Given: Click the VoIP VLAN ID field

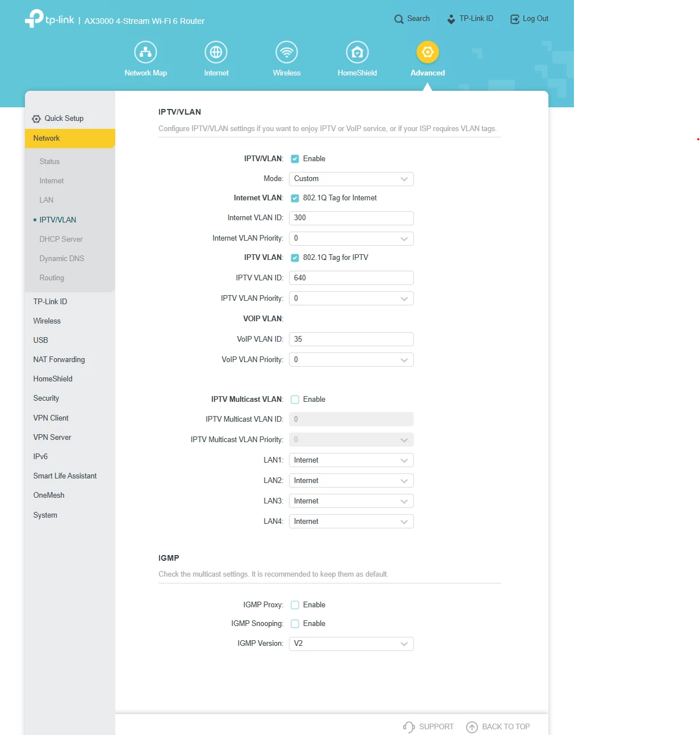Looking at the screenshot, I should 351,339.
